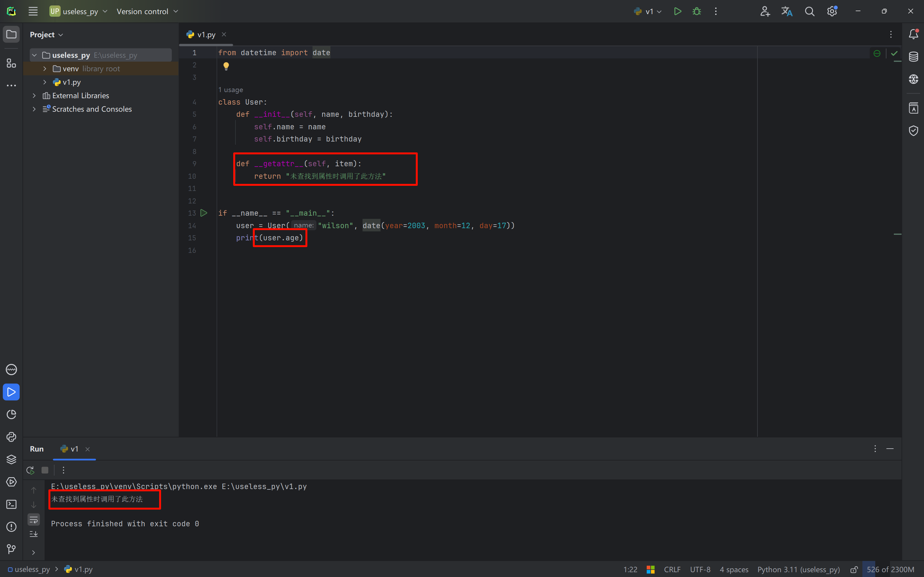The width and height of the screenshot is (924, 577).
Task: Open Git version control tool window icon
Action: tap(12, 549)
